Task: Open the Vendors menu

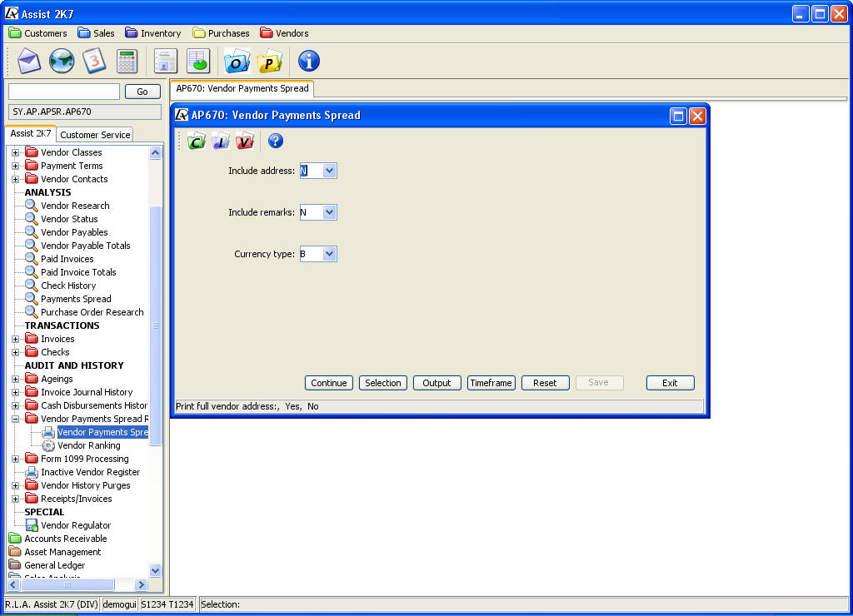Action: (x=284, y=33)
